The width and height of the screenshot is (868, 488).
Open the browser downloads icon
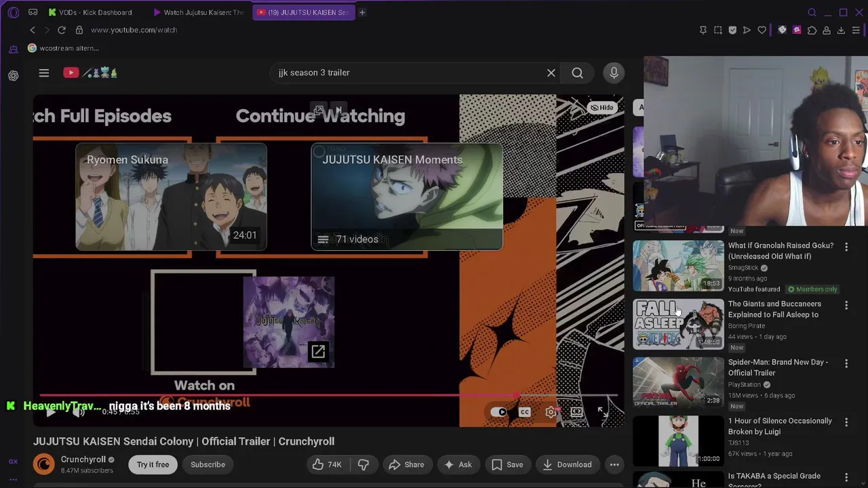click(x=841, y=30)
